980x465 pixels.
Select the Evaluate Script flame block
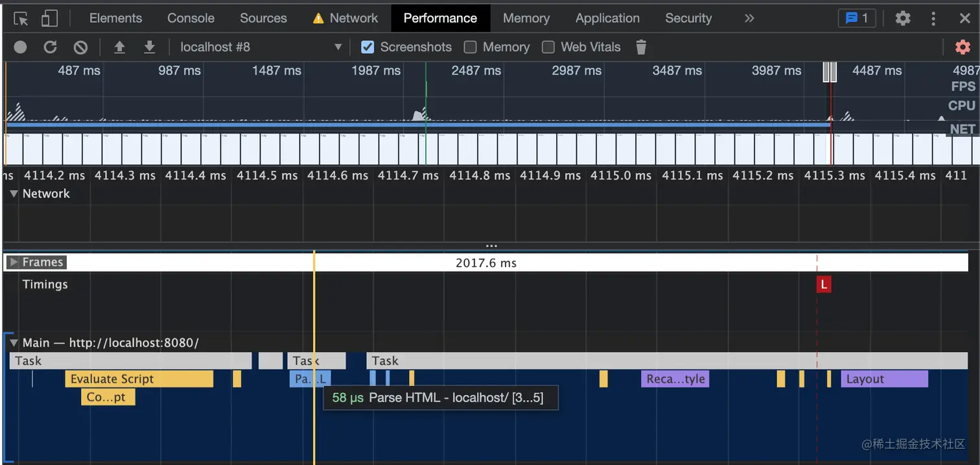pyautogui.click(x=139, y=379)
